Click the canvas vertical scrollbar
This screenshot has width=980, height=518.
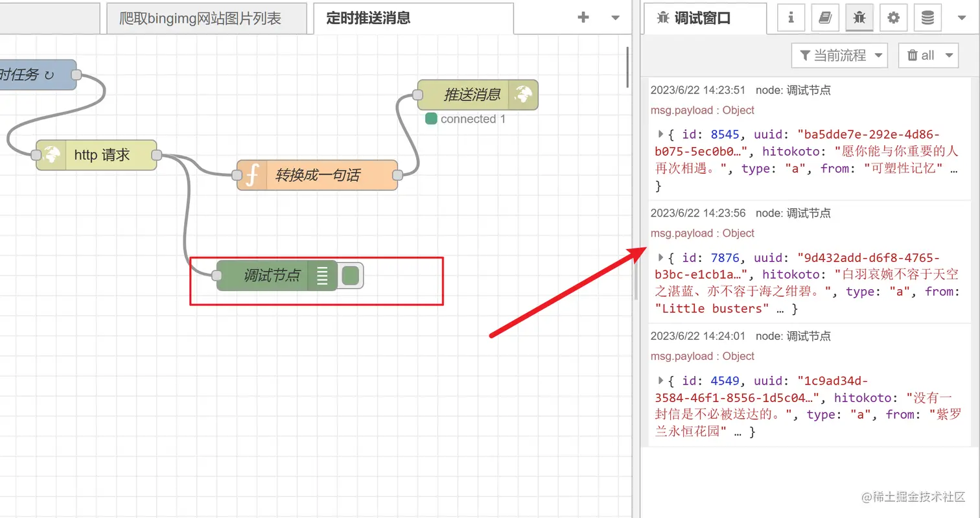tap(627, 67)
